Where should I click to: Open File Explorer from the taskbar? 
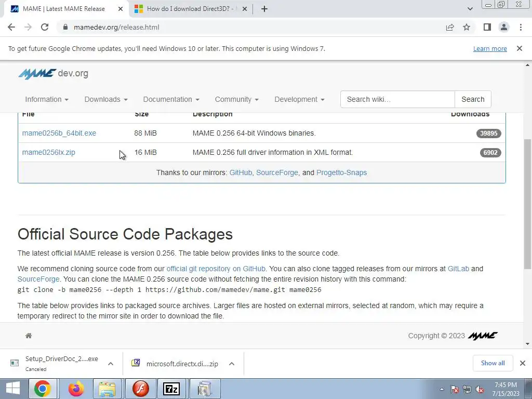[107, 389]
